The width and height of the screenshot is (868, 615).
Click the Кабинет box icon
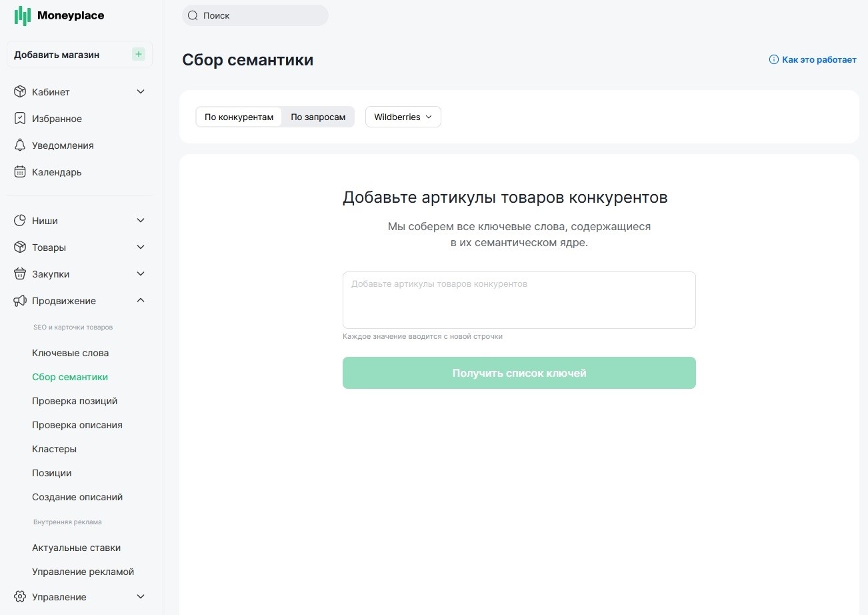(x=20, y=92)
